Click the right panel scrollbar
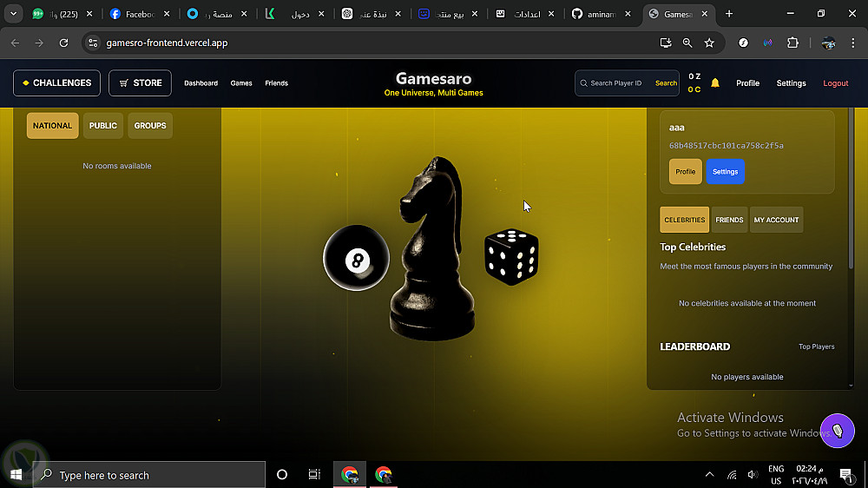868x488 pixels. [851, 188]
